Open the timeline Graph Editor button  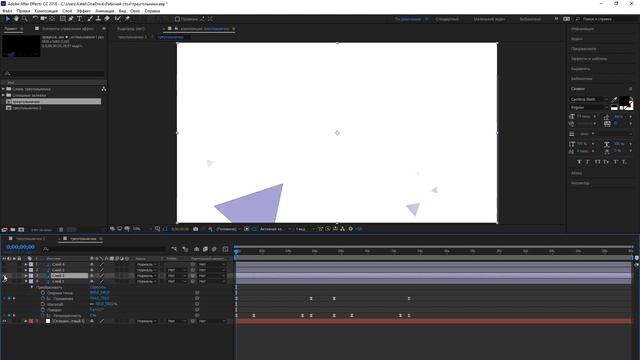point(225,249)
